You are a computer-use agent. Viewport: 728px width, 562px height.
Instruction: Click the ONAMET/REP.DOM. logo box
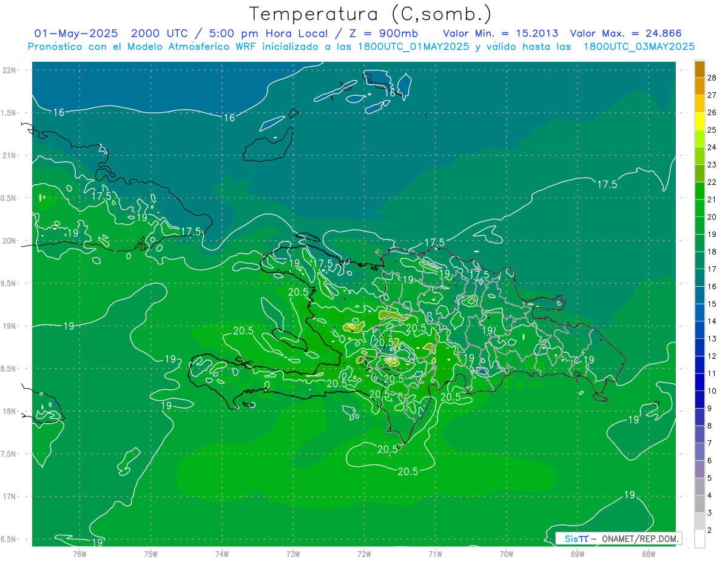(x=618, y=538)
